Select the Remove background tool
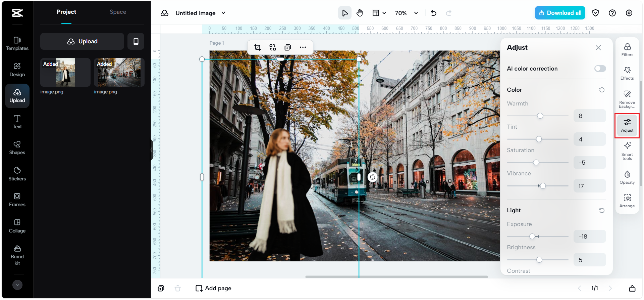Viewport: 644px width, 300px height. pos(627,98)
